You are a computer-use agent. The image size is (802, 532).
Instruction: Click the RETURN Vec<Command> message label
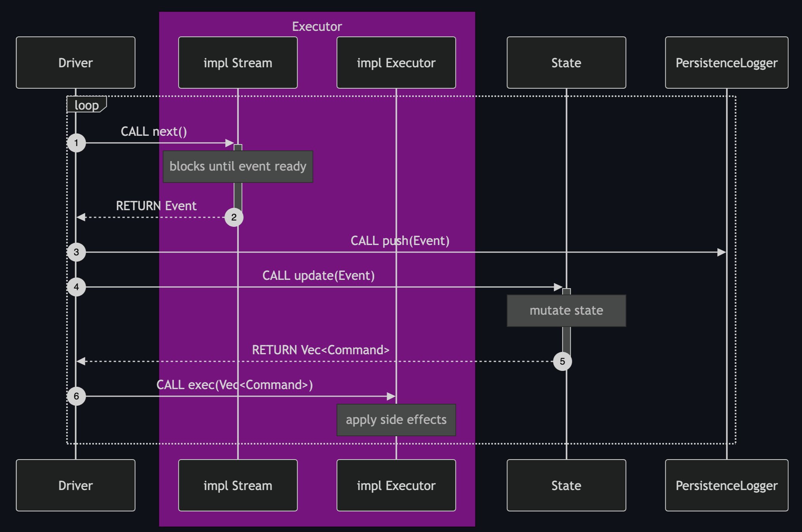pos(321,350)
